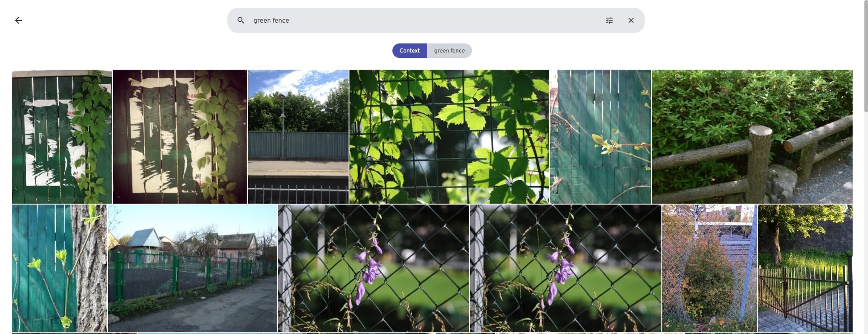Select the Context search mode chip

410,51
